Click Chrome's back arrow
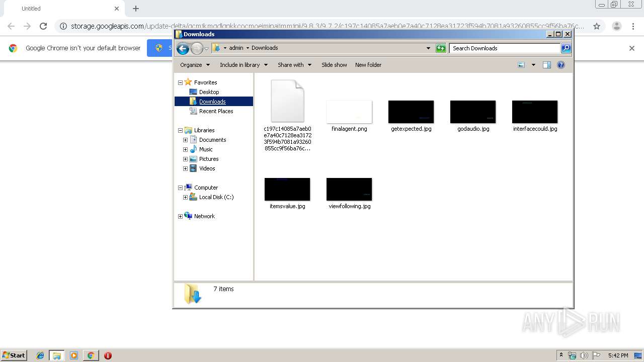 11,26
